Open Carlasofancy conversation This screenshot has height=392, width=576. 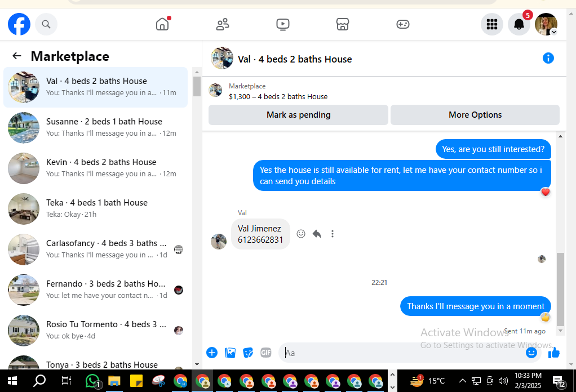click(x=95, y=249)
